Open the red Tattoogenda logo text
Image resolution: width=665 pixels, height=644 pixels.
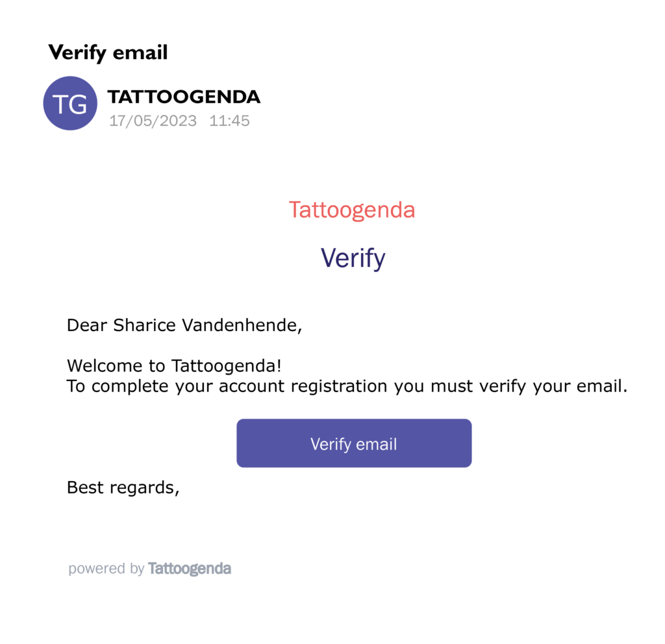(352, 210)
